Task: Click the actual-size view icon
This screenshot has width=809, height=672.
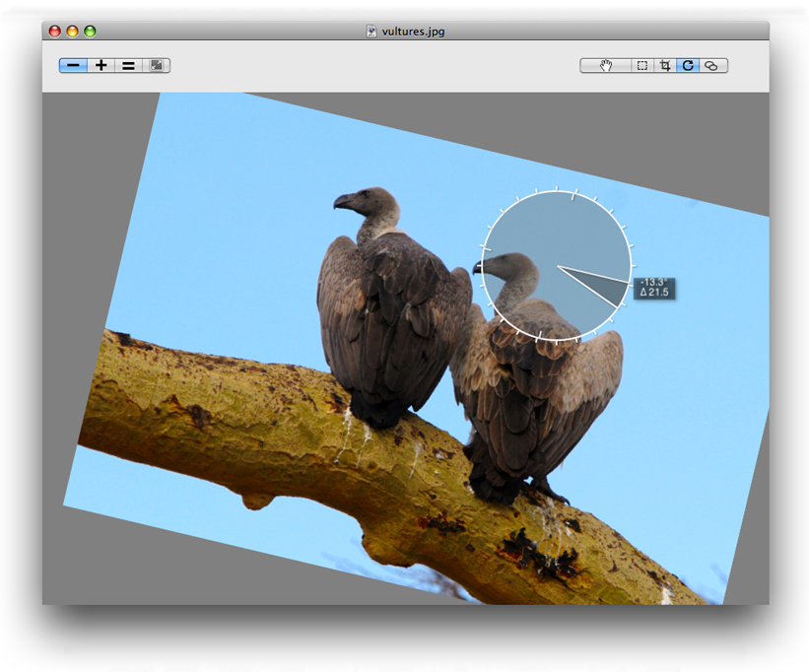Action: tap(128, 65)
